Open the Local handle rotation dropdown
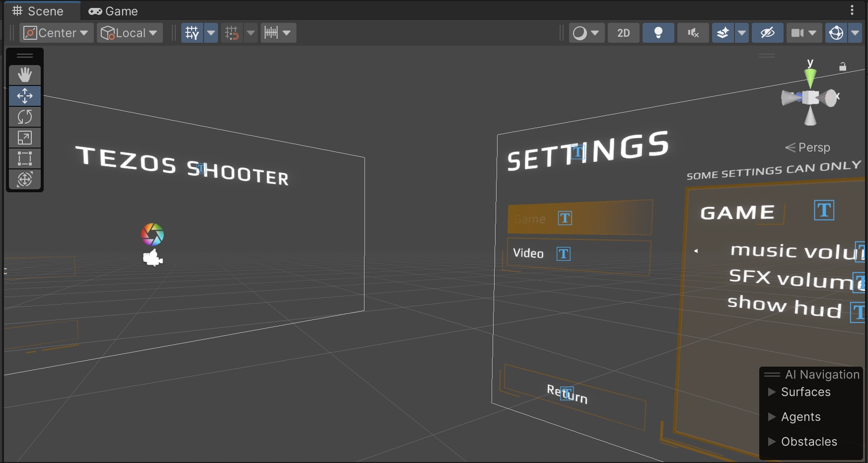The image size is (868, 463). pos(129,33)
